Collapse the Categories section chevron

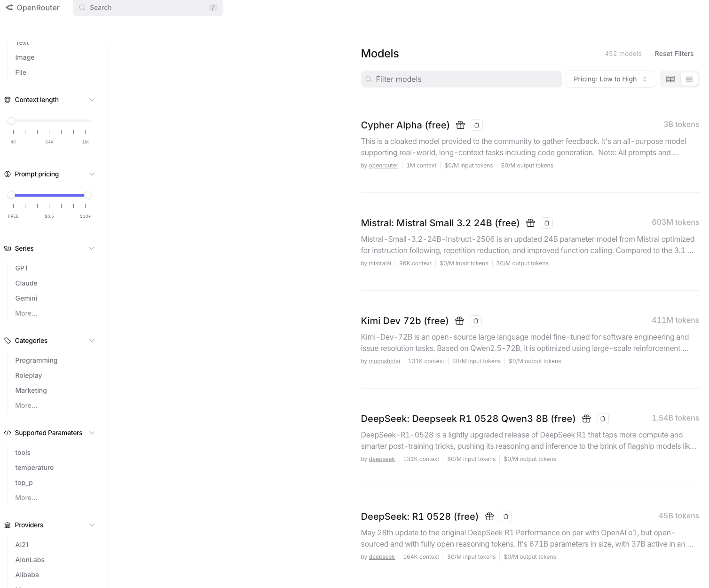coord(92,341)
